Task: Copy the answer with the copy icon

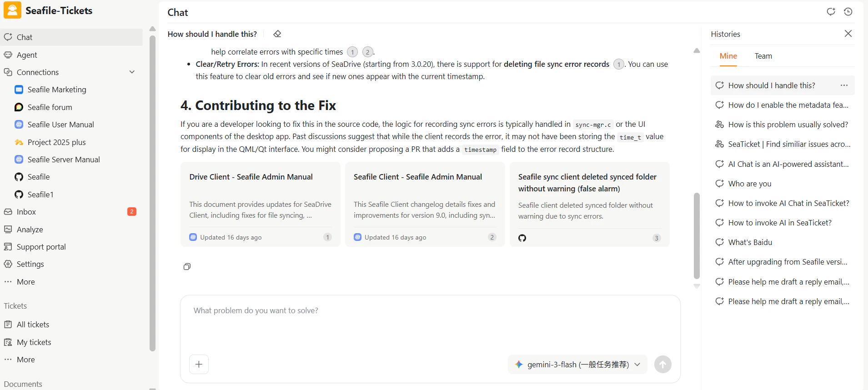Action: [187, 266]
